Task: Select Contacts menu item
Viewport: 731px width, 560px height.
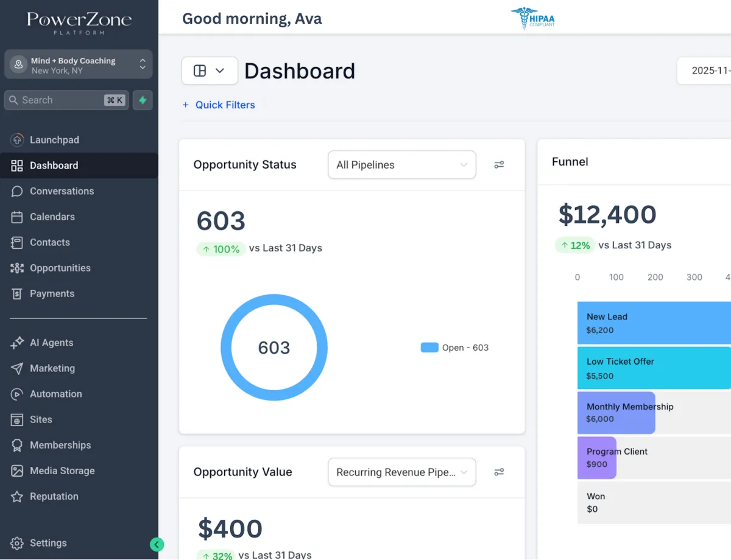Action: [x=79, y=242]
